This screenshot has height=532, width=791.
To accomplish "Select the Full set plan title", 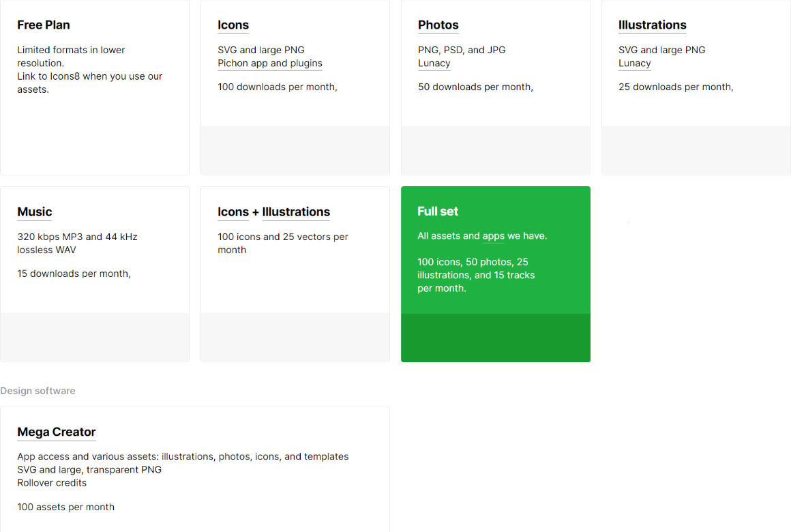I will pos(438,211).
